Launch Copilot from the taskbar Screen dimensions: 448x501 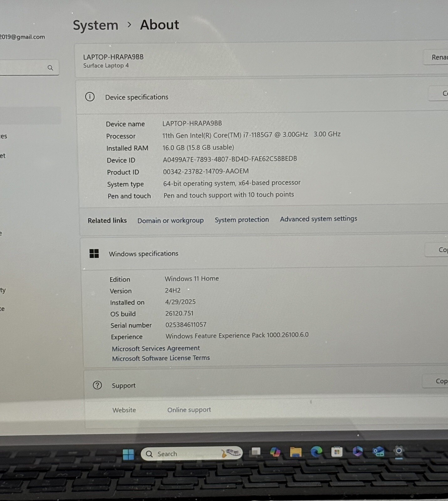point(275,452)
